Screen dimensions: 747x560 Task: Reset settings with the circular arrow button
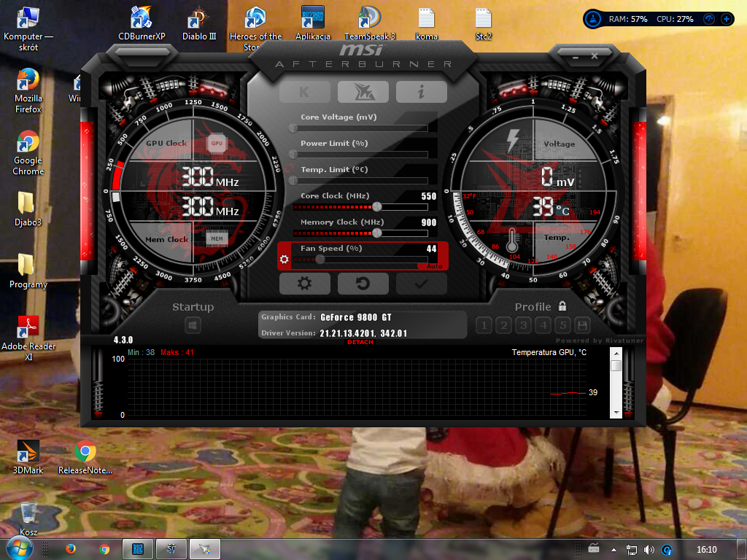pyautogui.click(x=363, y=284)
